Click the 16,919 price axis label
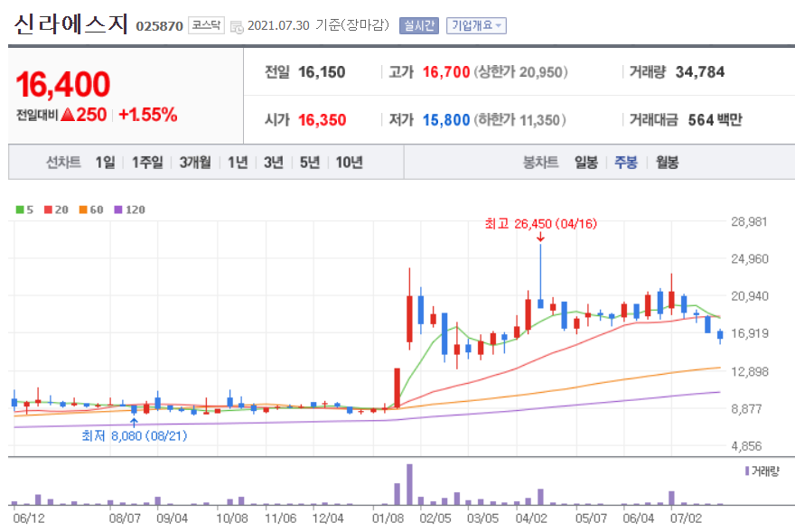 [x=749, y=333]
